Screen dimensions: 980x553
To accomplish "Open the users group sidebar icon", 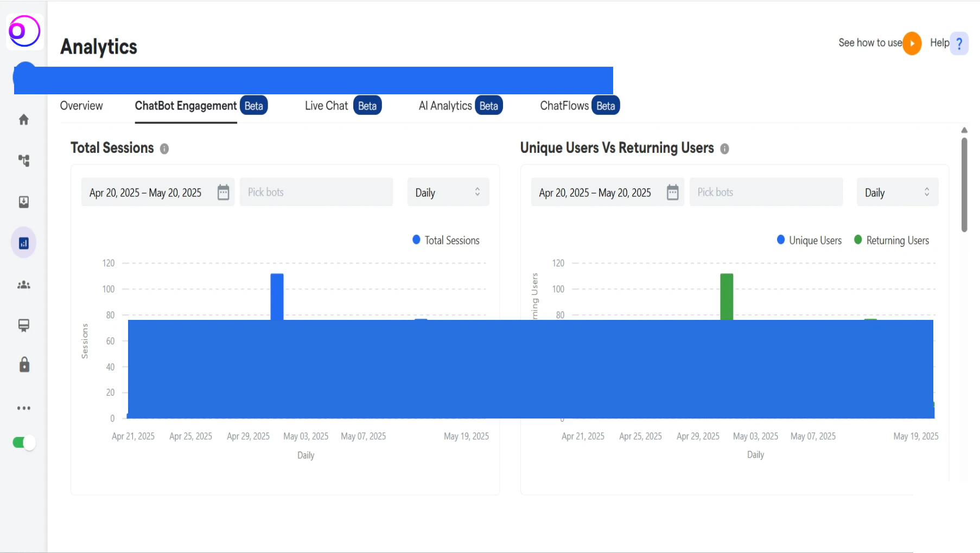I will pos(24,285).
